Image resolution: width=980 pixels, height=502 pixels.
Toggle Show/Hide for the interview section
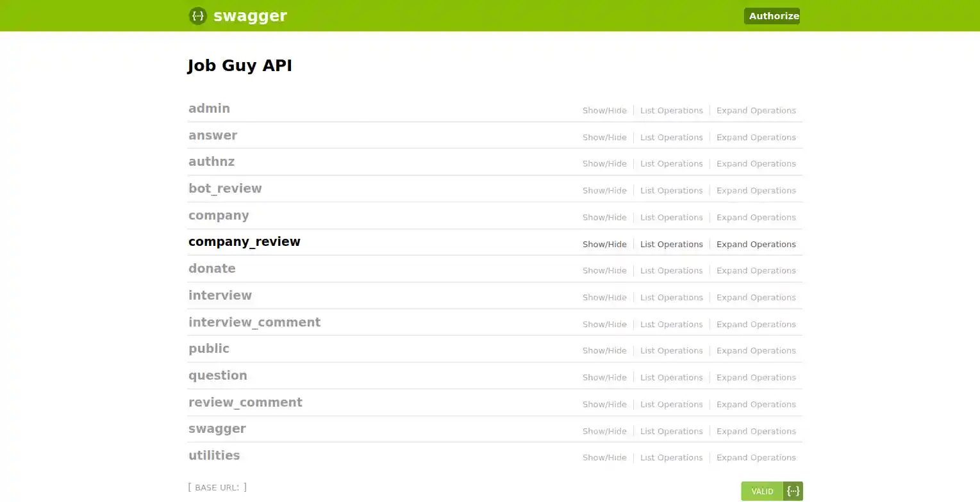click(x=604, y=297)
